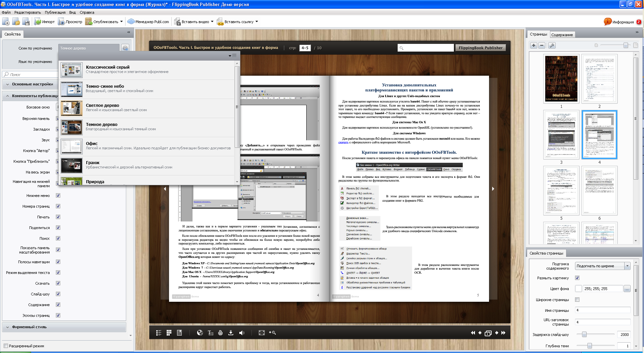Select the Светлое дерево skin
The image size is (644, 353).
(x=147, y=108)
